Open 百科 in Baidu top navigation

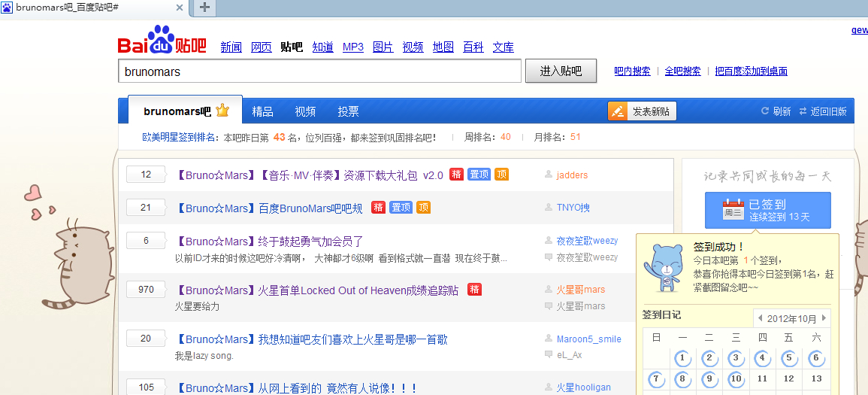[473, 47]
